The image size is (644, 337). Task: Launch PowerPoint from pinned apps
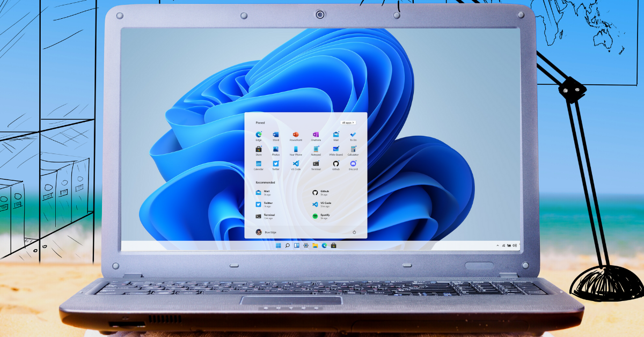pos(295,135)
